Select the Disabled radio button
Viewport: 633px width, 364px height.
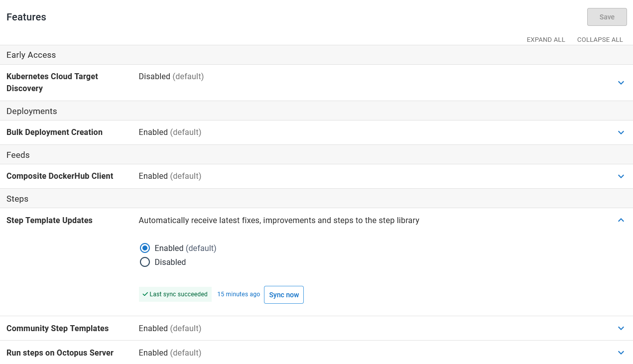click(x=145, y=262)
